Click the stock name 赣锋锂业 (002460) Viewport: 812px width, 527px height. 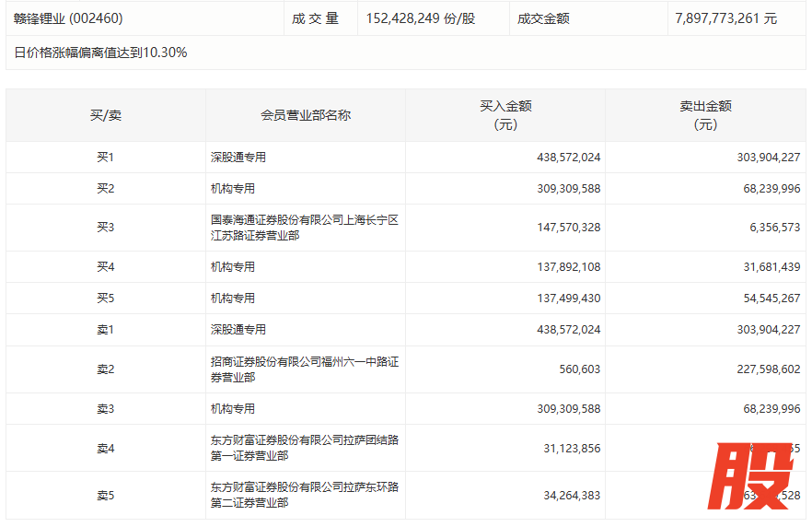(68, 18)
